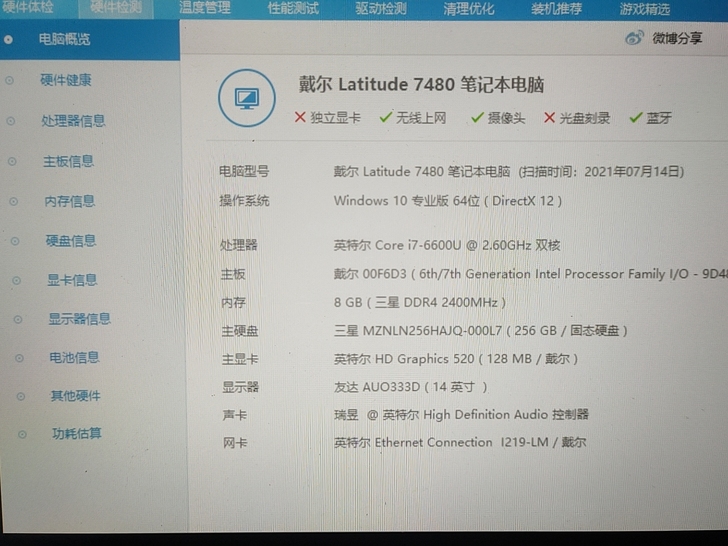Click the 摄像头 feature label
Screen dimensions: 728x546
[x=506, y=118]
